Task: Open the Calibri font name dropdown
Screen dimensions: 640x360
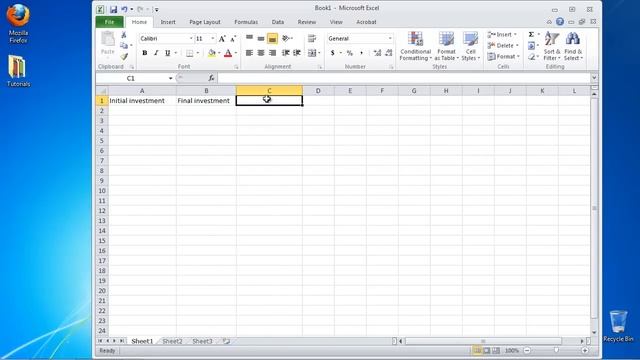Action: [x=191, y=38]
